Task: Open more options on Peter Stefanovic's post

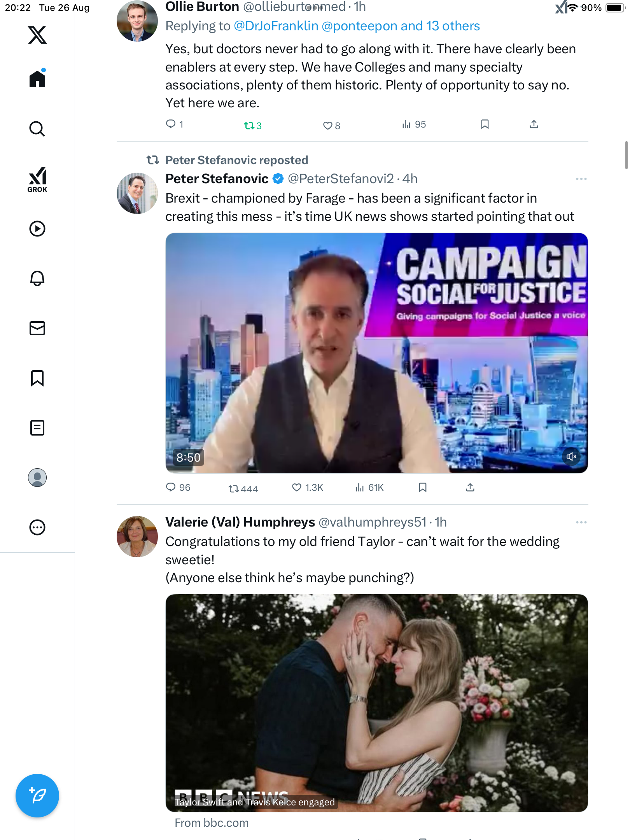Action: click(581, 179)
